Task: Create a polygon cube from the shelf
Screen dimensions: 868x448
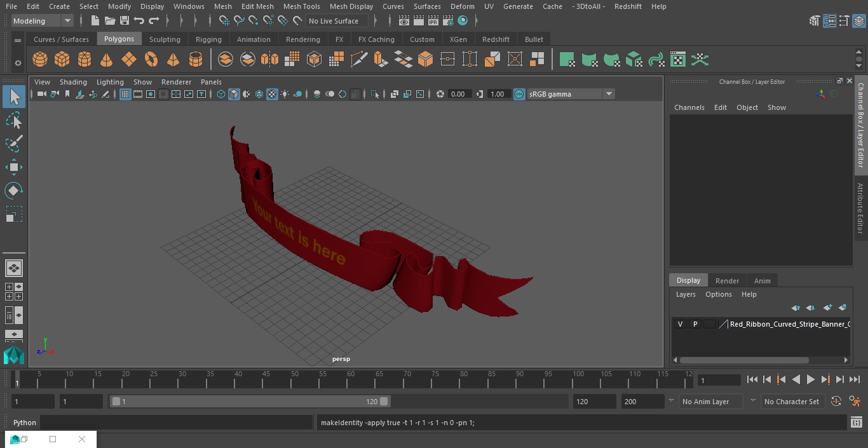Action: click(62, 60)
